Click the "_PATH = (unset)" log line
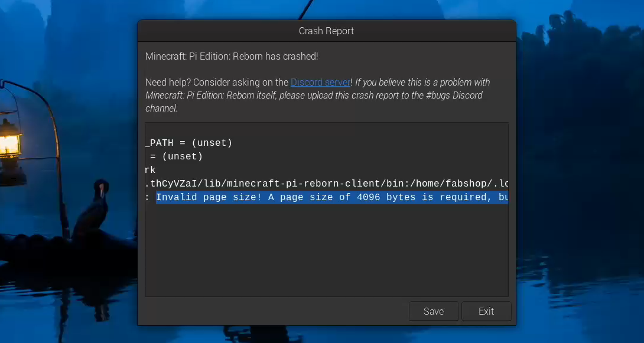 [x=189, y=143]
